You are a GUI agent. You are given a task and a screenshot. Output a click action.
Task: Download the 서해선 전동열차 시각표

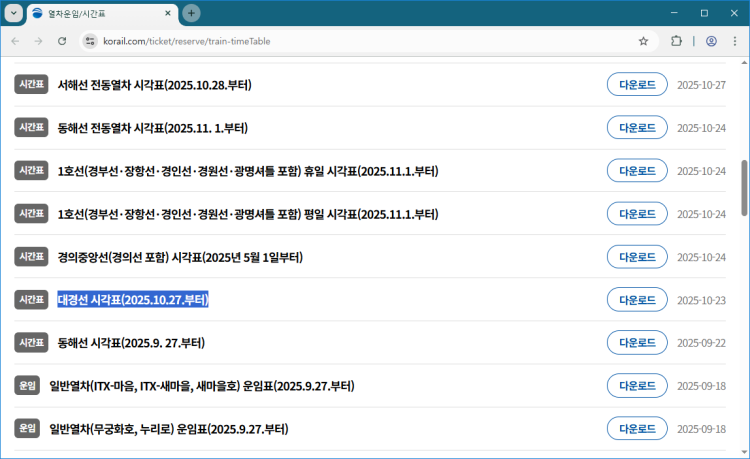tap(637, 85)
